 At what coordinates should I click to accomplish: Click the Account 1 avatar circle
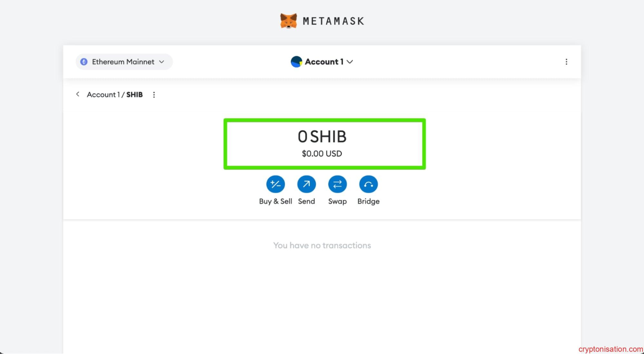tap(296, 62)
